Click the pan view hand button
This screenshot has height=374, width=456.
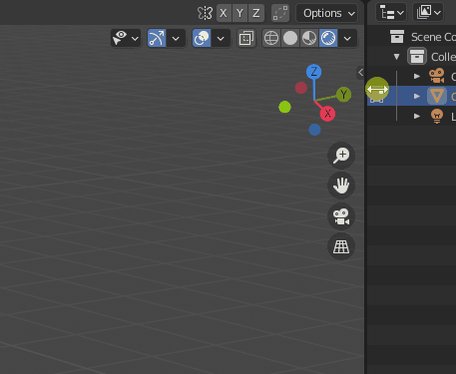coord(341,185)
